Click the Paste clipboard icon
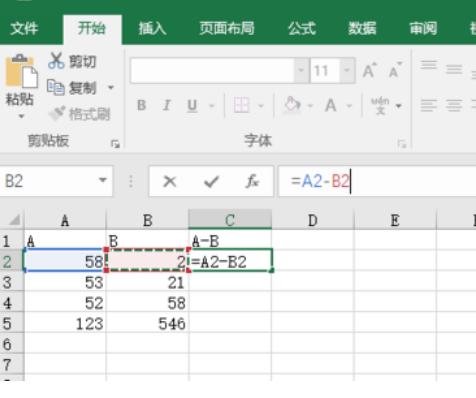Screen dimensions: 476x398 point(21,71)
